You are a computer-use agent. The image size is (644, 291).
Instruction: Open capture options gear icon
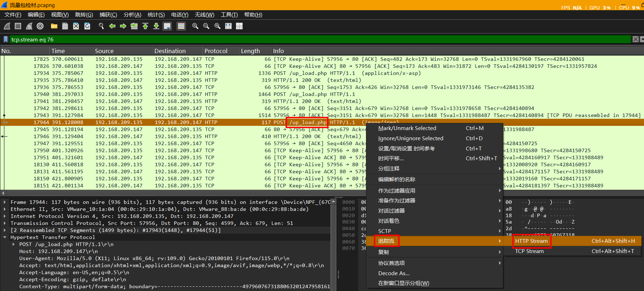point(40,26)
